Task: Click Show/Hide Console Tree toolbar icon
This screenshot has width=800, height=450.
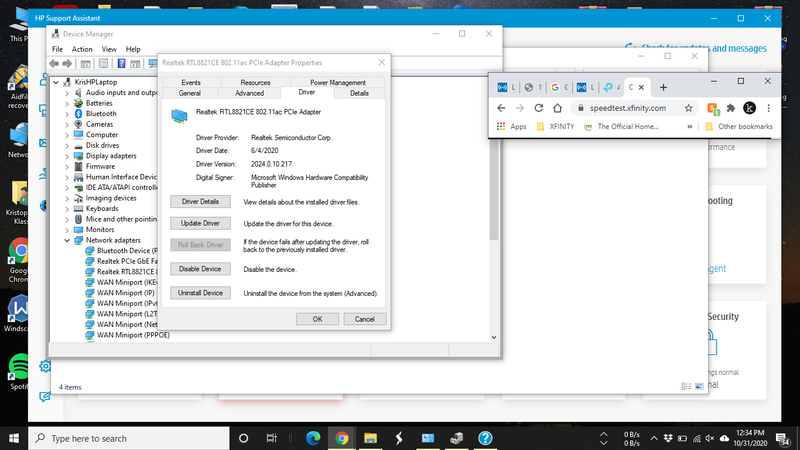Action: coord(85,64)
